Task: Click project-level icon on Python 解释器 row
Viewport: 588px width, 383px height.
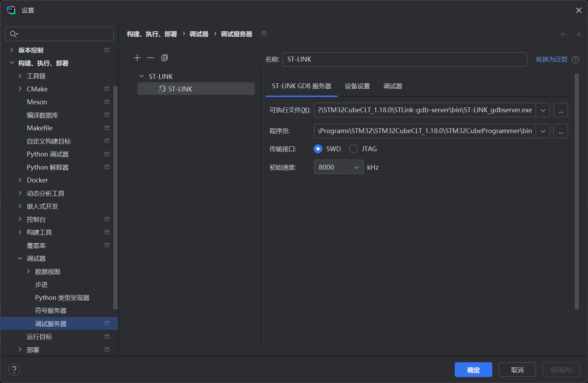Action: pos(107,167)
